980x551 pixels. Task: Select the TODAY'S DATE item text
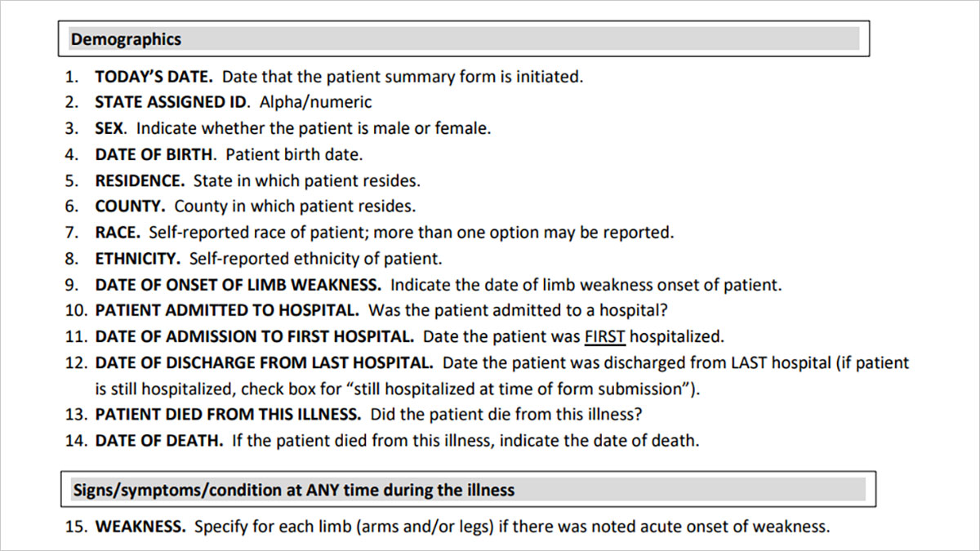(339, 77)
